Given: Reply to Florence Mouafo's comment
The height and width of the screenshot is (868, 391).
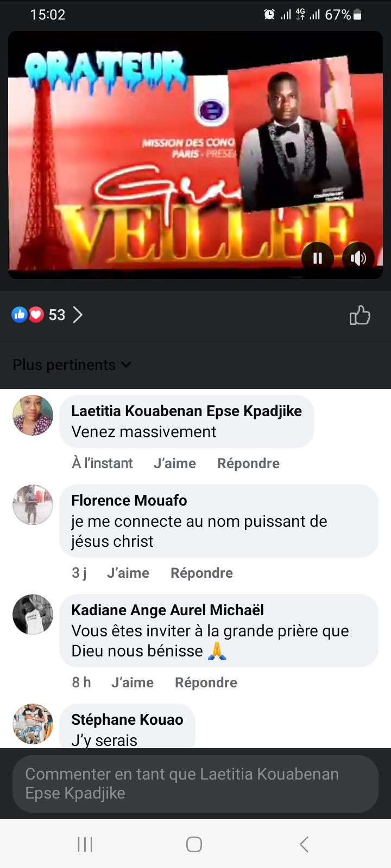Looking at the screenshot, I should 201,573.
